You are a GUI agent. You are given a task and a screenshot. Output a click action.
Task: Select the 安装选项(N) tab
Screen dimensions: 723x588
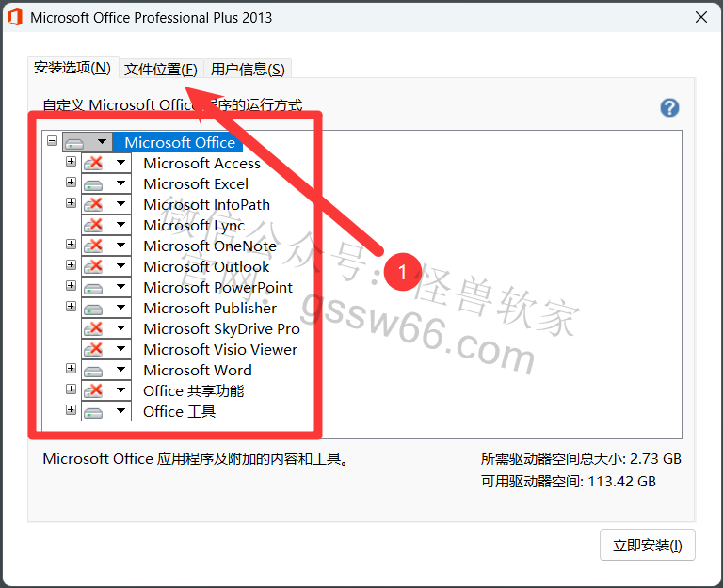[x=72, y=68]
